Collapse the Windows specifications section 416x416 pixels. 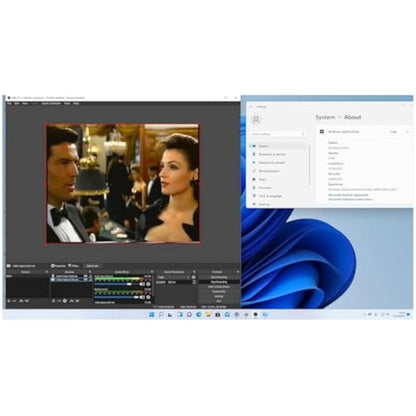(x=407, y=132)
